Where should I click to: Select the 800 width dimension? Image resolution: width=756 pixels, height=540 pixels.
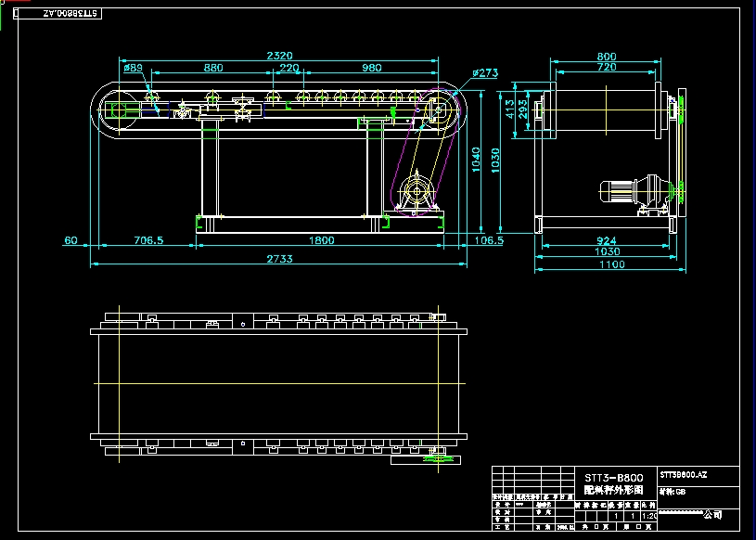[607, 57]
